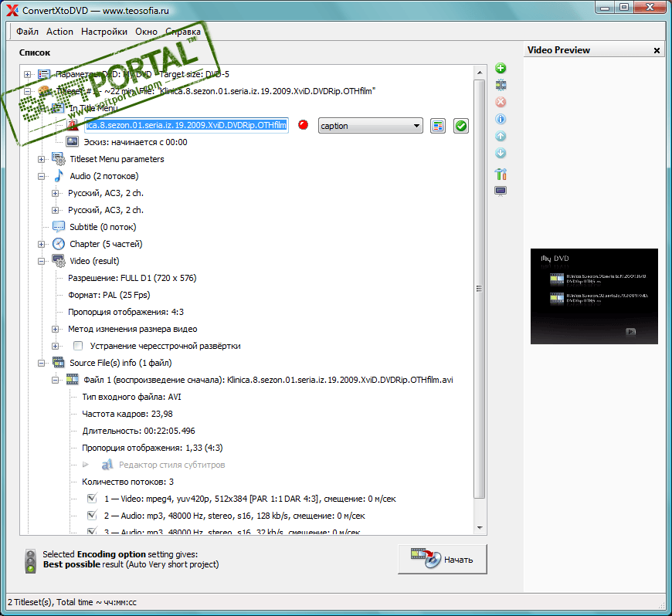Click the monitor preview icon in sidebar

501,191
